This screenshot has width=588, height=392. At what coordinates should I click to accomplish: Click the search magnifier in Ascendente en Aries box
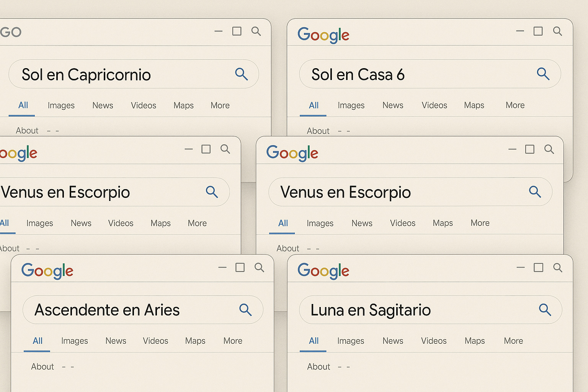[245, 309]
